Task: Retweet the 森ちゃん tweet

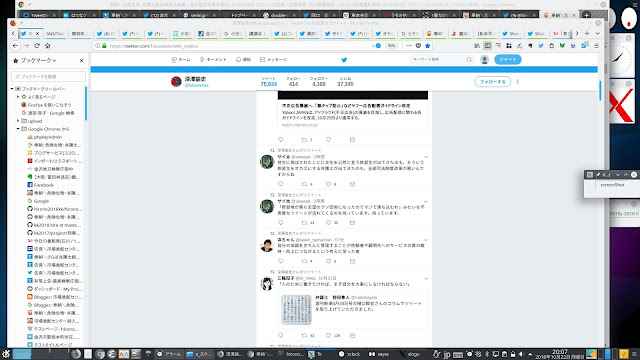Action: tap(304, 261)
